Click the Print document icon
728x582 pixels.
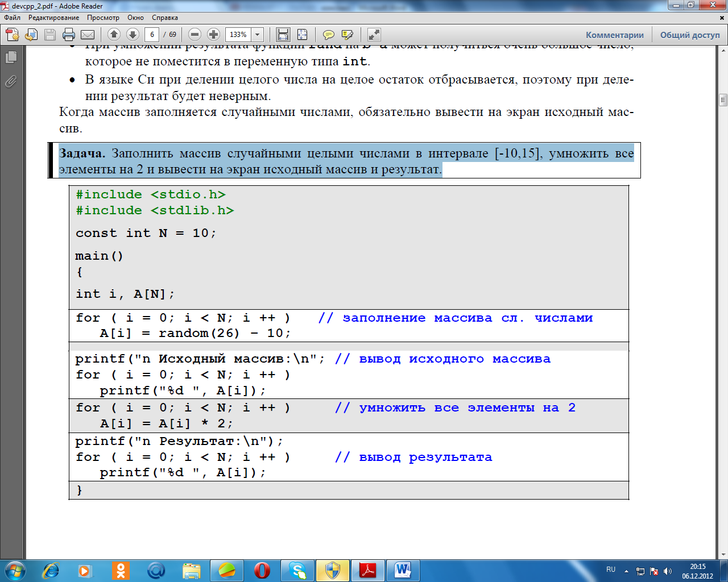[69, 35]
